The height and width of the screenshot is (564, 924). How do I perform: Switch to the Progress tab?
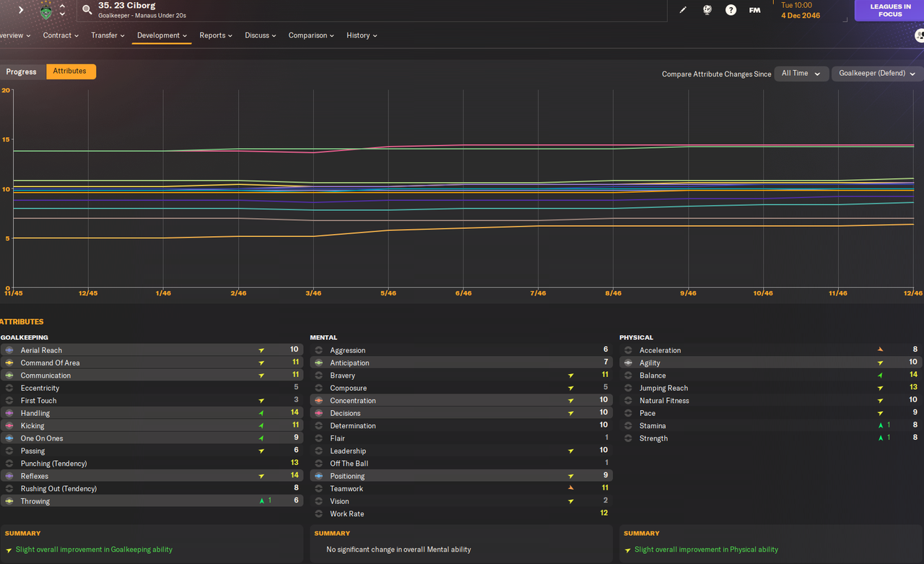(22, 71)
